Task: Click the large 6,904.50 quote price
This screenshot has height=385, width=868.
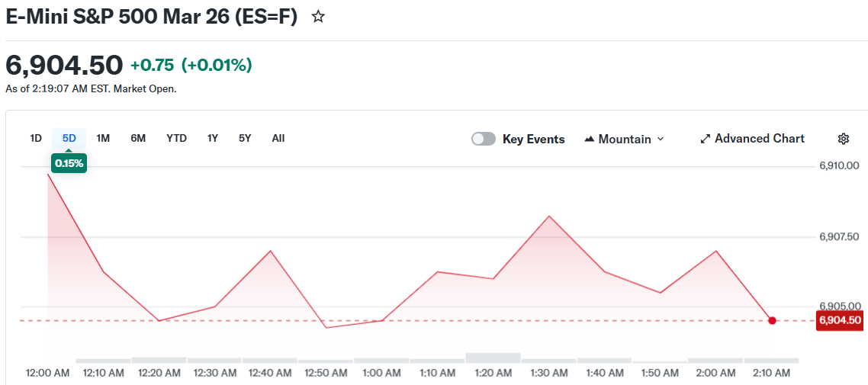Action: tap(64, 66)
